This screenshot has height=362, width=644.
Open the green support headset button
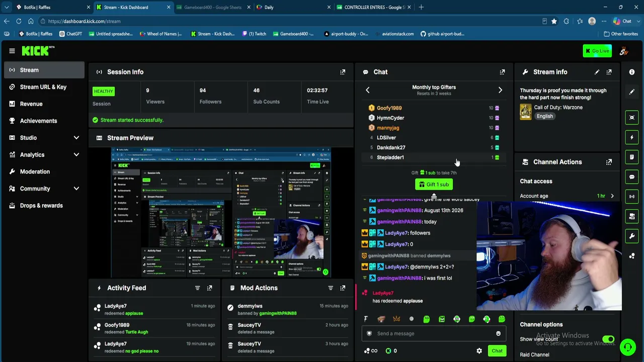627,347
